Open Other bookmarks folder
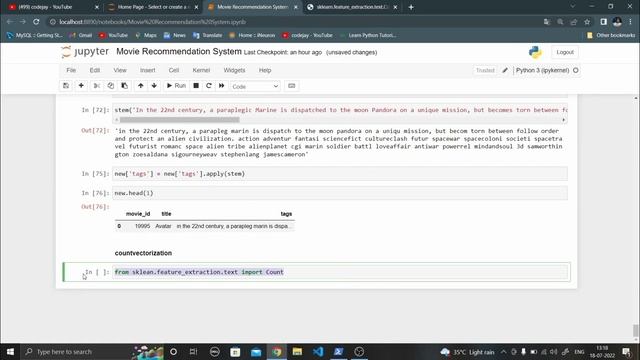The width and height of the screenshot is (640, 360). 611,36
